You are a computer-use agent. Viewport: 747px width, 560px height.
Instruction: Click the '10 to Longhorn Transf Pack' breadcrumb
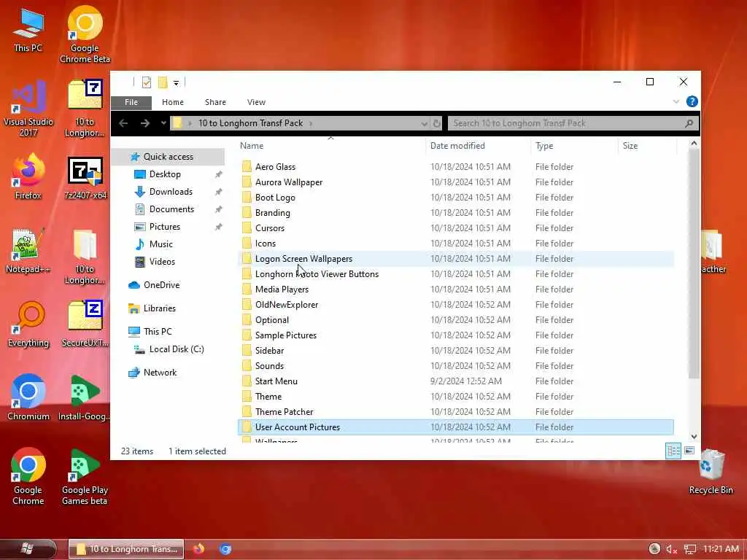pyautogui.click(x=250, y=122)
